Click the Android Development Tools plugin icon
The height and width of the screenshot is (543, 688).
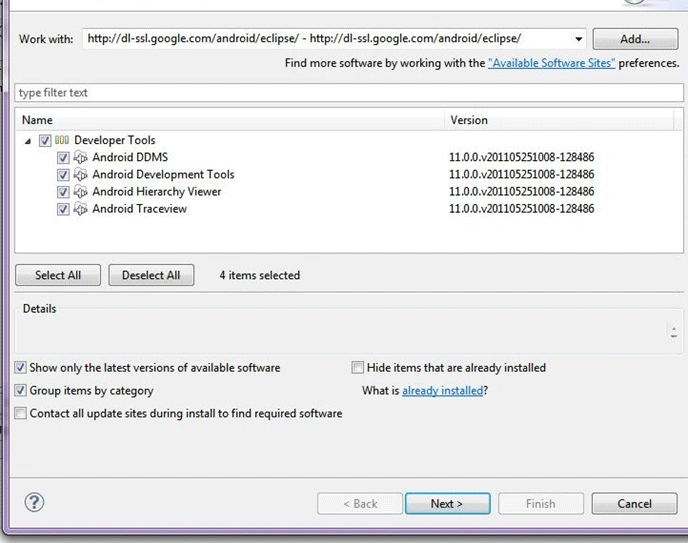[x=80, y=174]
